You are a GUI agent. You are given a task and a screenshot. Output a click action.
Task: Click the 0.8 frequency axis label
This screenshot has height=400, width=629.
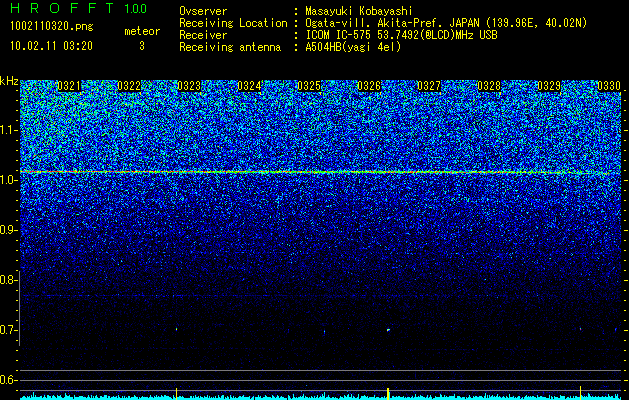(x=8, y=280)
